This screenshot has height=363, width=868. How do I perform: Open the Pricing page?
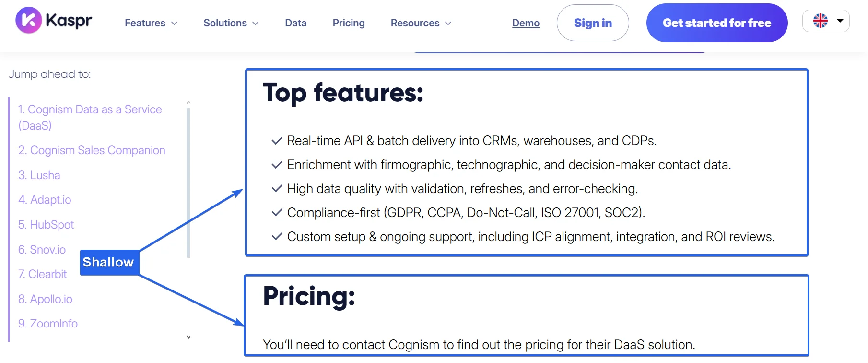(349, 23)
